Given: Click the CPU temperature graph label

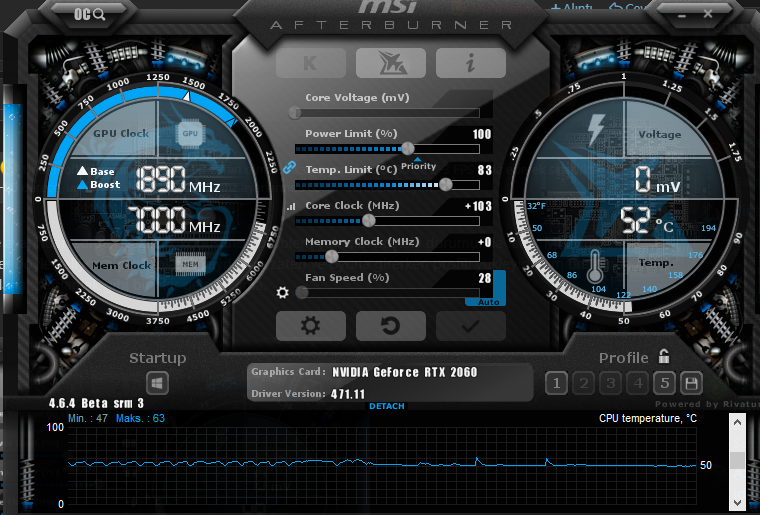Looking at the screenshot, I should click(x=648, y=419).
